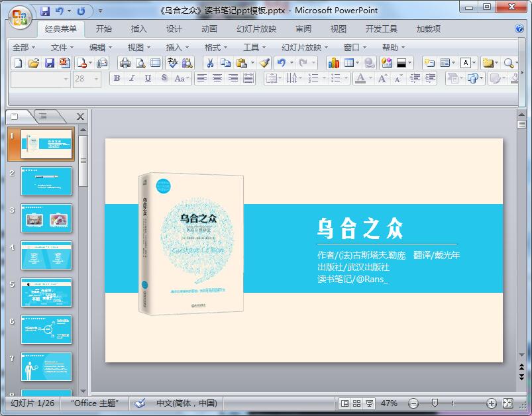This screenshot has width=532, height=416.
Task: Select slide 3 thumbnail
Action: 46,218
